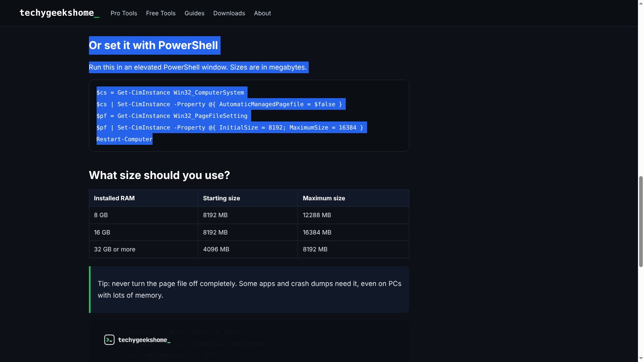Click the "Starting size" column header
This screenshot has width=644, height=362.
tap(248, 198)
